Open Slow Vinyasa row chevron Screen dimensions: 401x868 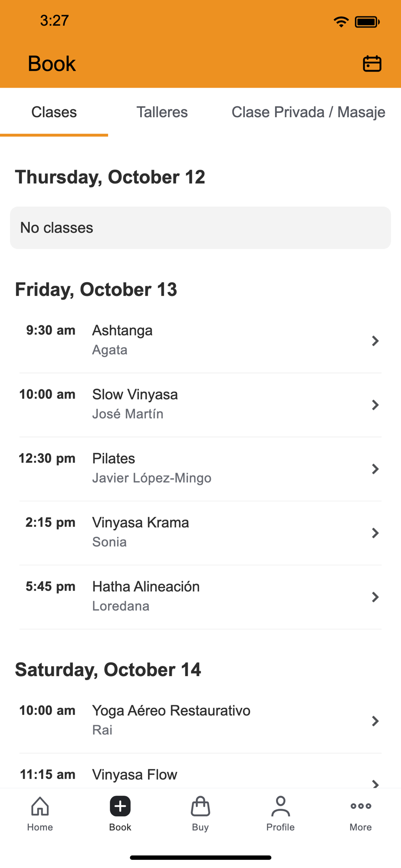[x=375, y=405]
